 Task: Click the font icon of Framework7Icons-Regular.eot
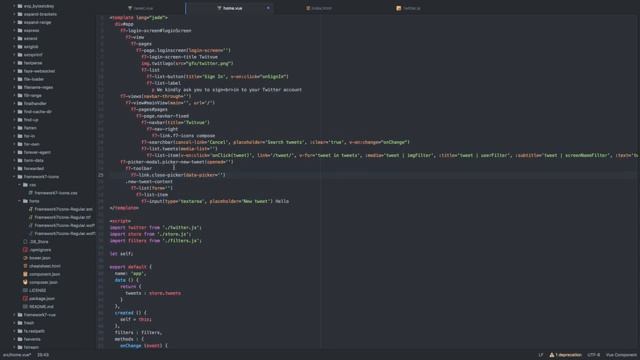(31, 209)
